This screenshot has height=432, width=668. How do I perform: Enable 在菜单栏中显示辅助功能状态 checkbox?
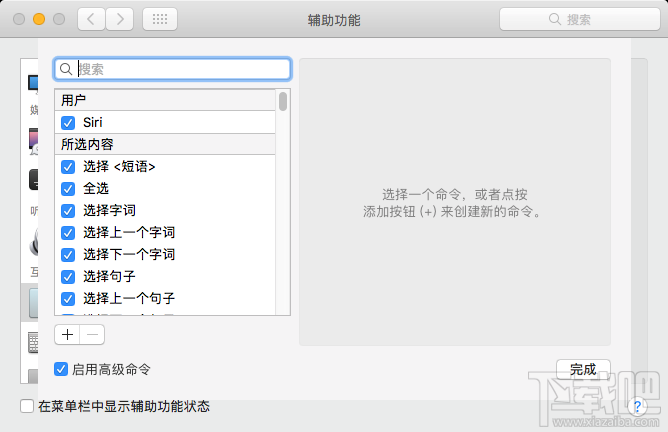coord(27,406)
